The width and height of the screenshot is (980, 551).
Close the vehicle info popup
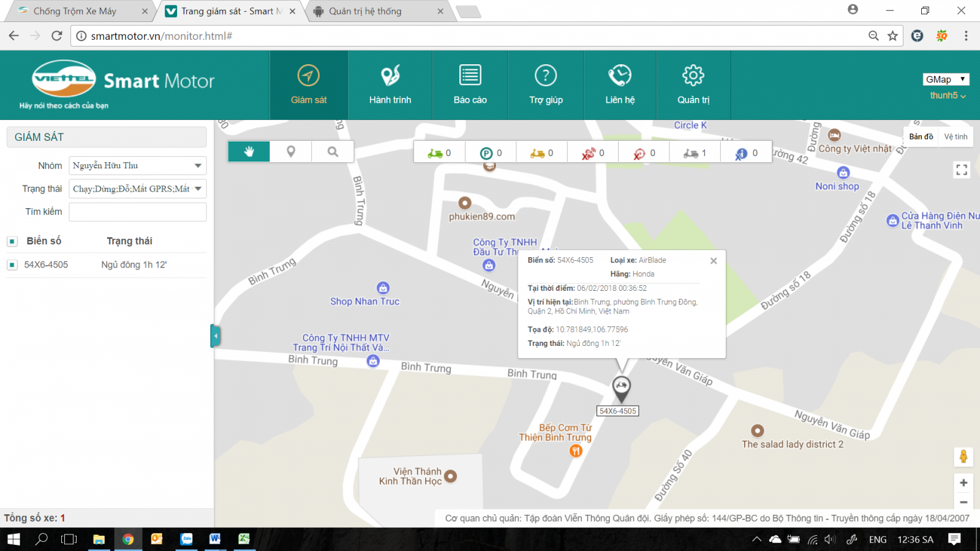click(x=714, y=261)
